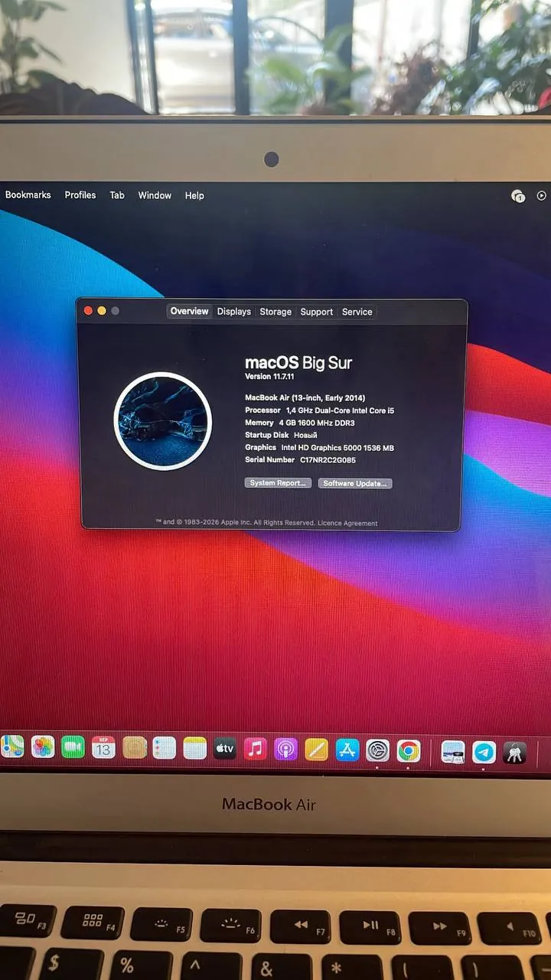Switch to Google Chrome in the Dock
551x980 pixels.
(x=409, y=751)
